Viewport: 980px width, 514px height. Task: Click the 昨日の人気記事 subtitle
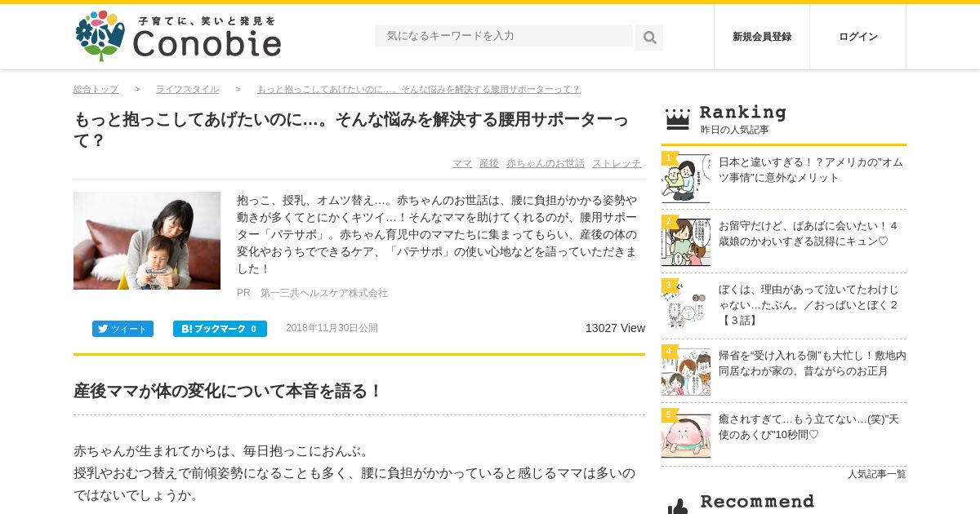pyautogui.click(x=734, y=130)
